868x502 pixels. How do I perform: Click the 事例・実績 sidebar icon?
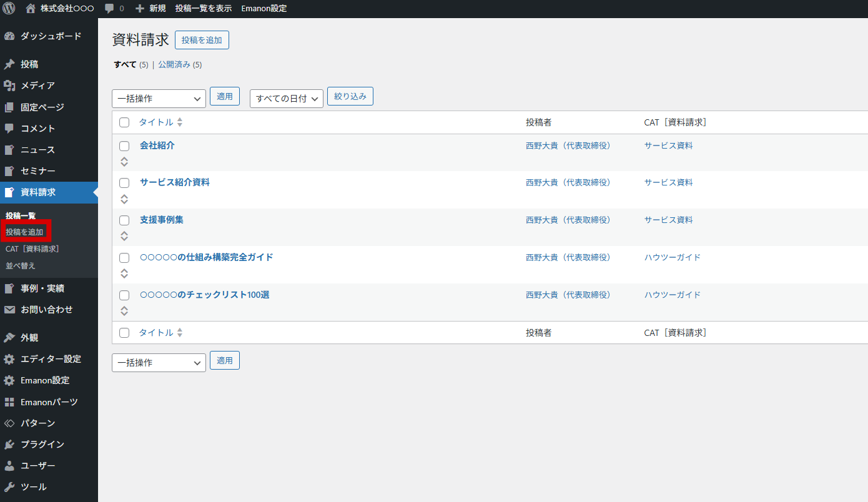(x=9, y=288)
